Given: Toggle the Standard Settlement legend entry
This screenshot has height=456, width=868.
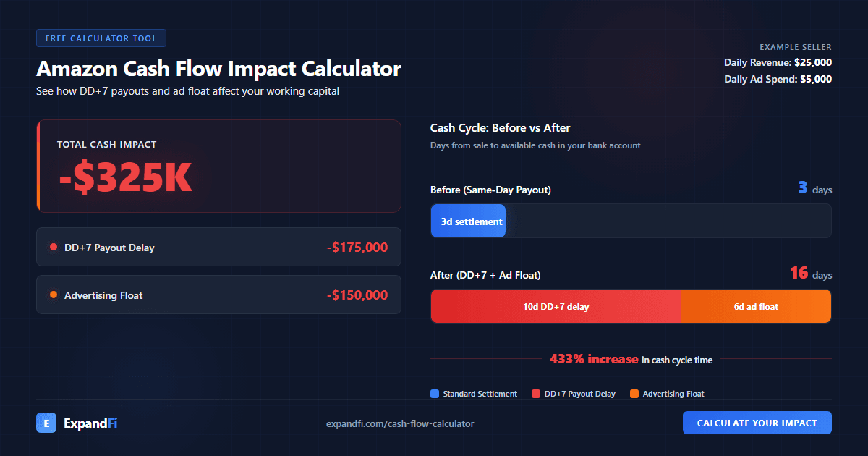Looking at the screenshot, I should [474, 394].
